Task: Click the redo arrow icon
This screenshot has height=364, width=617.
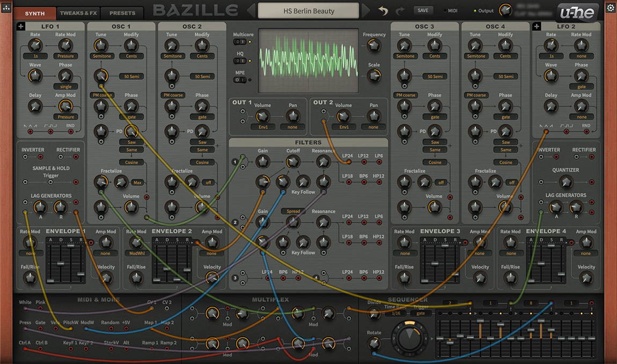Action: tap(400, 11)
